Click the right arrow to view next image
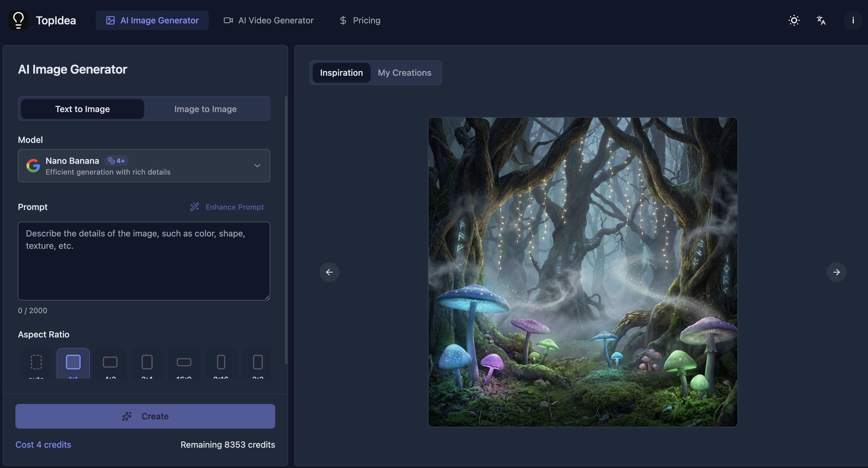 click(x=837, y=272)
